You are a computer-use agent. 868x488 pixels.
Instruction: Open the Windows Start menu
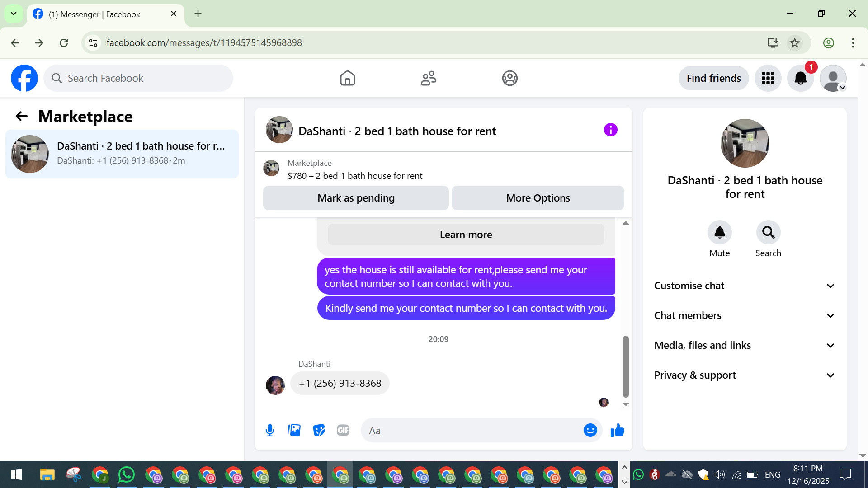[16, 474]
